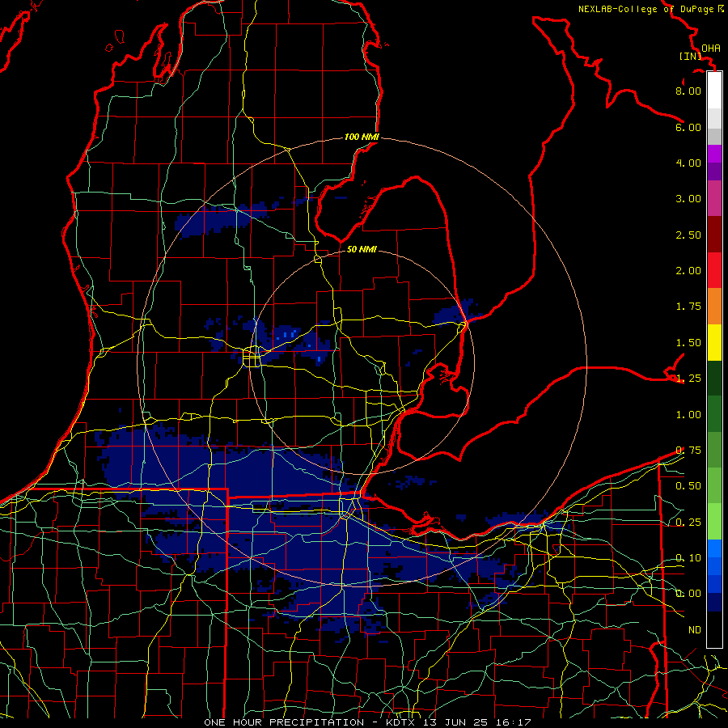
Task: Select the white legend swatch at top
Action: tap(714, 91)
